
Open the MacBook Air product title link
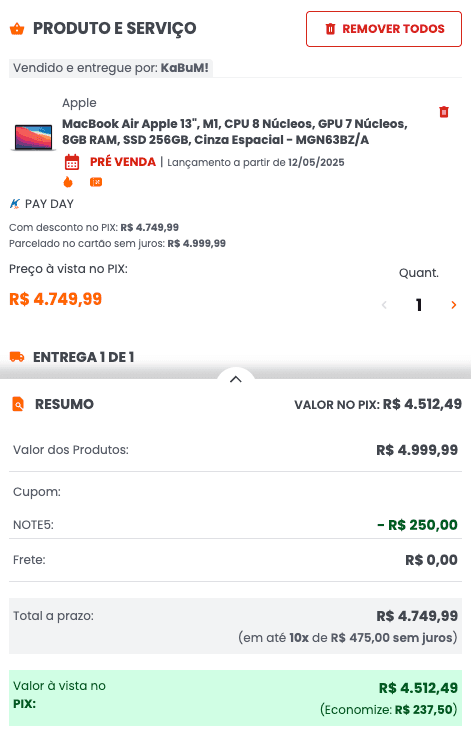point(235,132)
